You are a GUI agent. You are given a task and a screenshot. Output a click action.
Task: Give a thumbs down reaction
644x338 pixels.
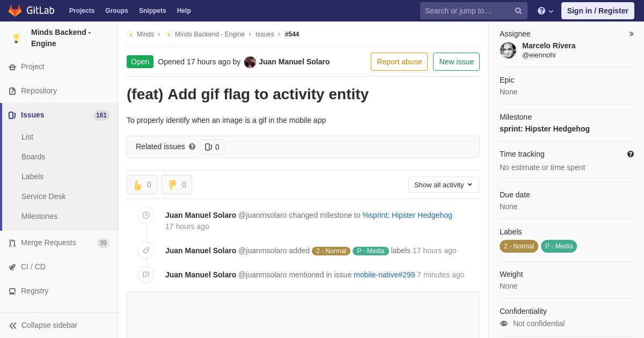point(177,185)
